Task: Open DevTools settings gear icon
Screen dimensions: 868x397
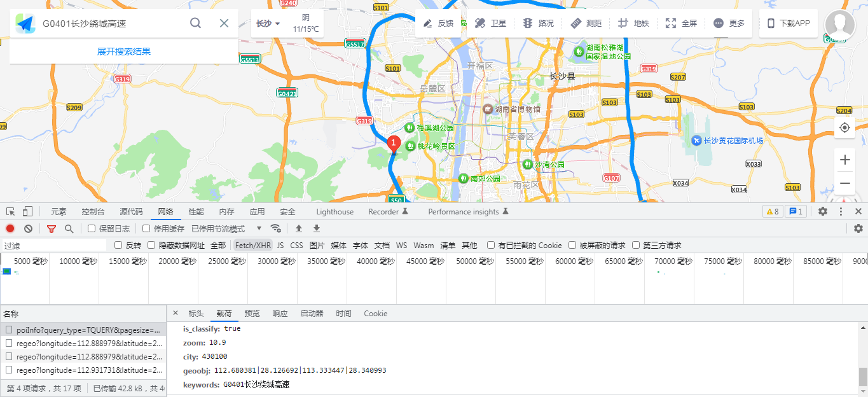Action: click(823, 211)
